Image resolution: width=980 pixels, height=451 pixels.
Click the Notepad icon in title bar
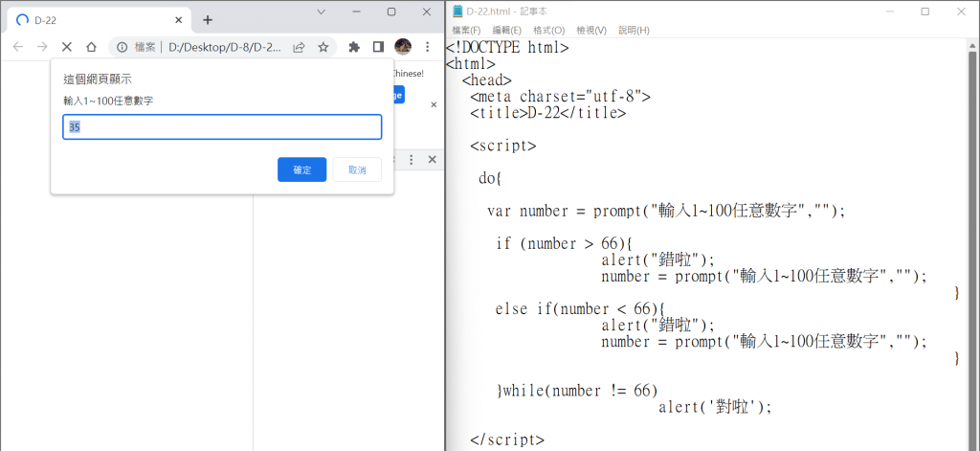coord(457,11)
